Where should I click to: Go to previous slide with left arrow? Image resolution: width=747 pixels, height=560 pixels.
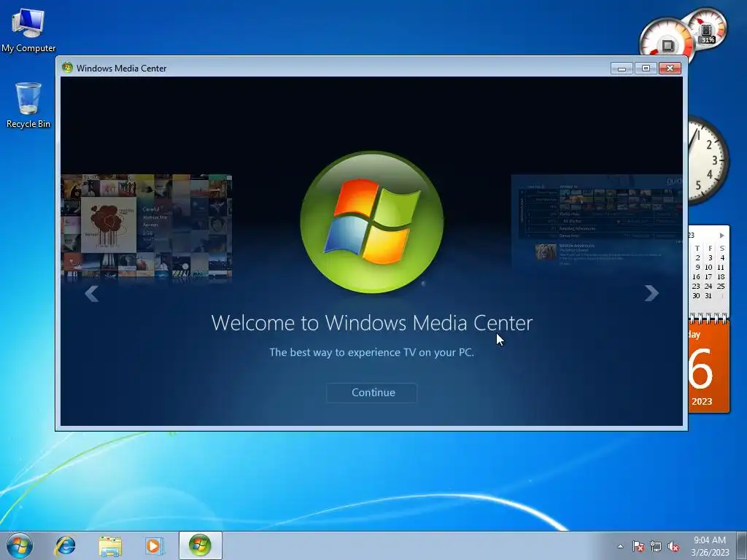point(91,294)
